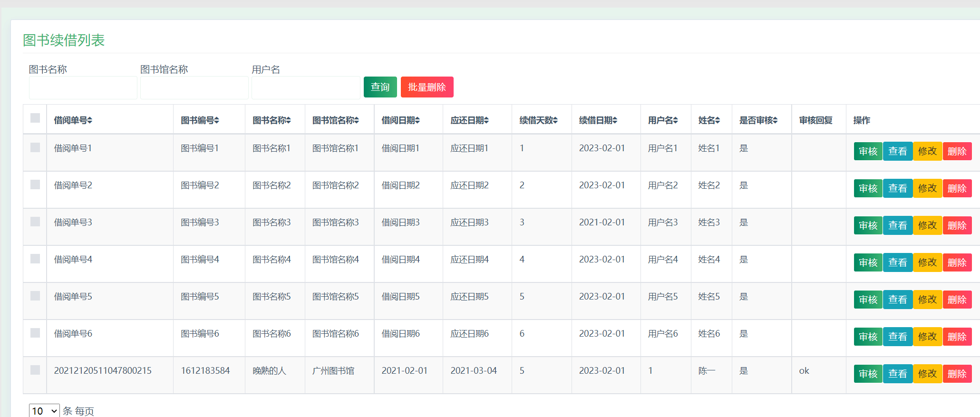980x417 pixels.
Task: Sort by 续借天数 column header
Action: click(539, 120)
